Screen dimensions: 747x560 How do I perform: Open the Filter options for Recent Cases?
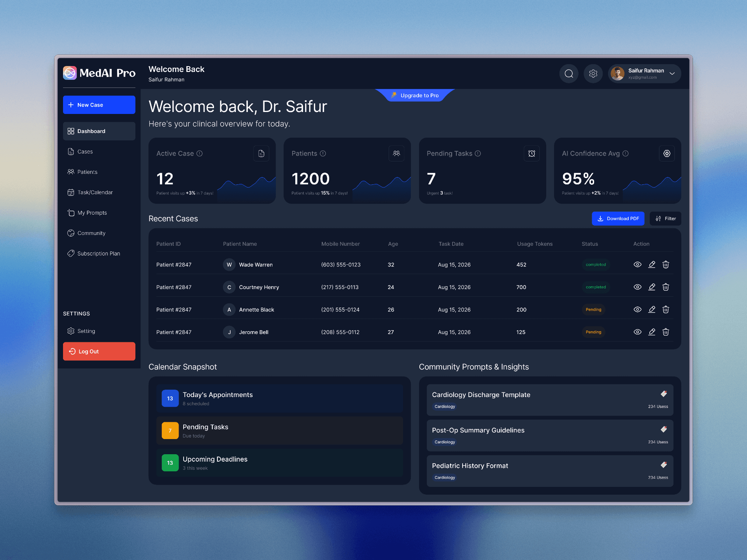(x=665, y=219)
